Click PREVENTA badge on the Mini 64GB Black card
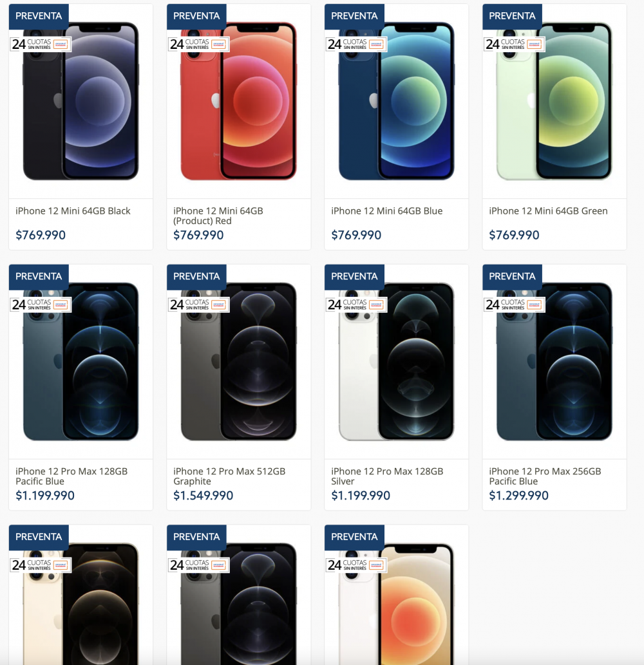The image size is (644, 665). pyautogui.click(x=39, y=16)
